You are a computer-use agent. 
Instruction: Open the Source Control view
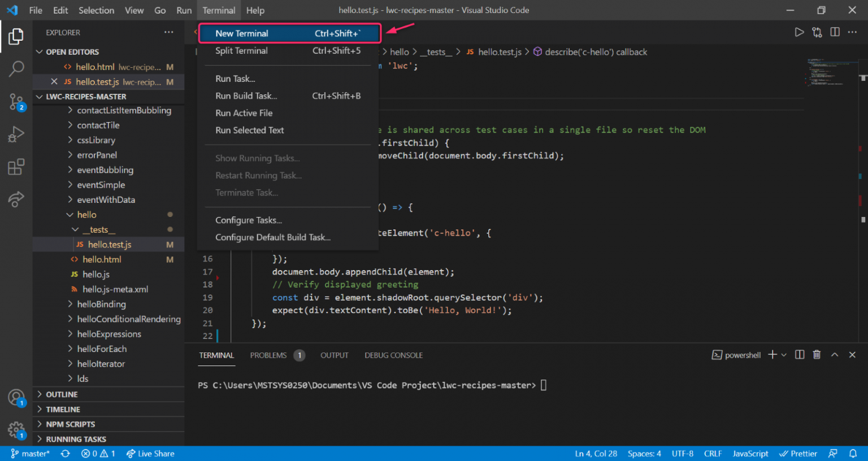click(16, 101)
